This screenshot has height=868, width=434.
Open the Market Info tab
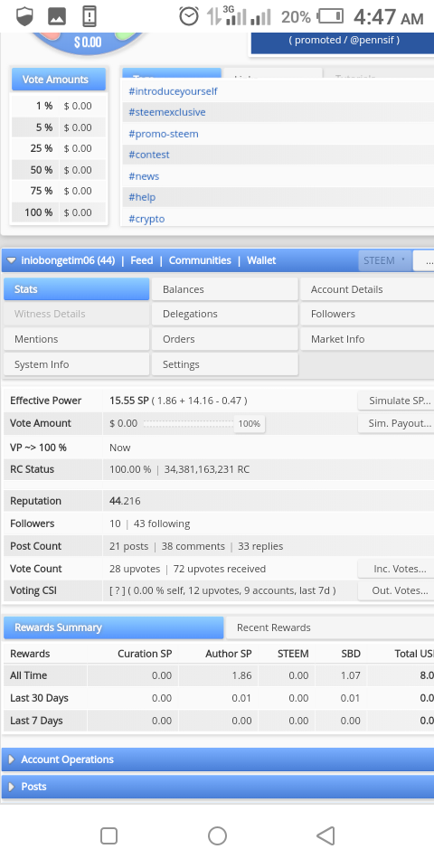pyautogui.click(x=367, y=339)
